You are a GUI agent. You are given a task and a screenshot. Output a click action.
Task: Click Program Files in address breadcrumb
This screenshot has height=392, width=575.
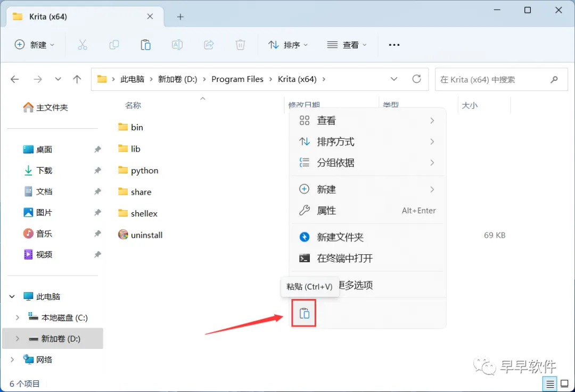click(x=237, y=79)
